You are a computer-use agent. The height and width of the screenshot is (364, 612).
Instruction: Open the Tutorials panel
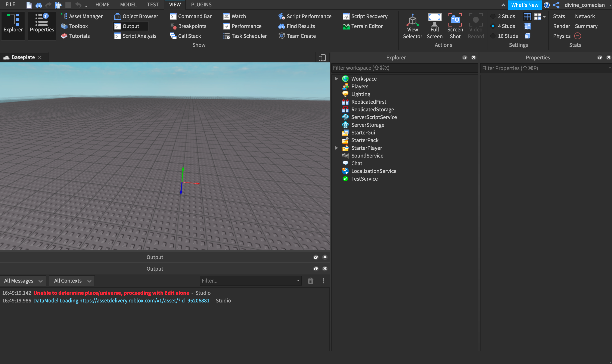point(75,36)
